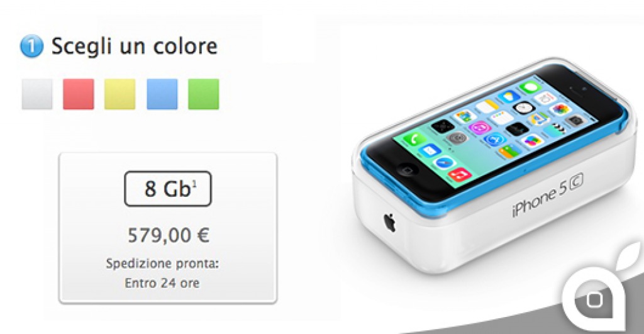Select the white color swatch
Viewport: 644px width, 334px height.
[x=37, y=94]
